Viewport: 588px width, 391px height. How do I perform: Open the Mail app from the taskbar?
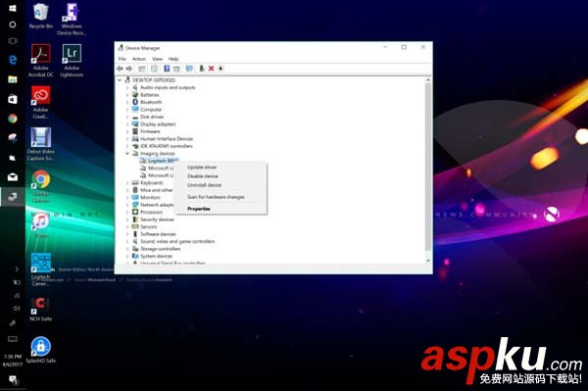point(13,177)
